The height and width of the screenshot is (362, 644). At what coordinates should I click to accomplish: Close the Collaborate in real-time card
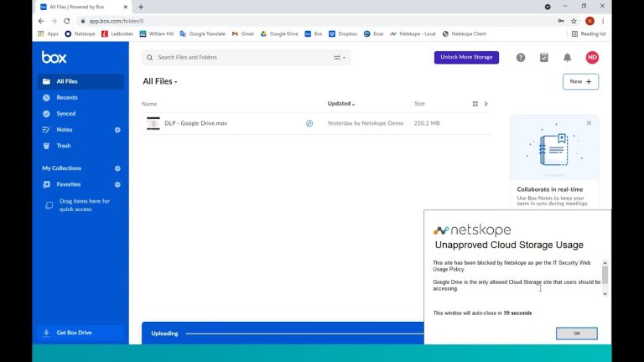coord(589,122)
